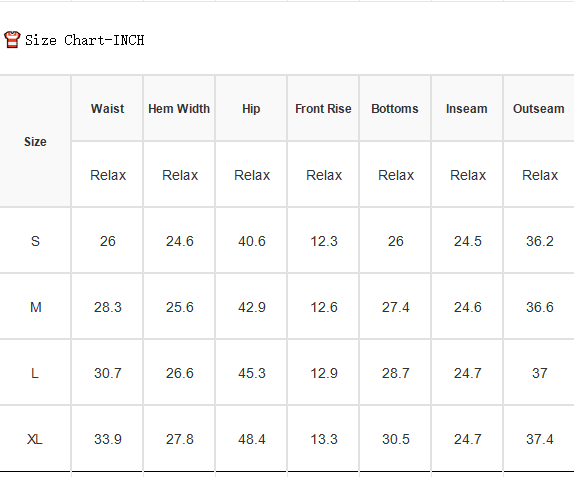Click the 12.3 front rise value for S

(x=324, y=241)
